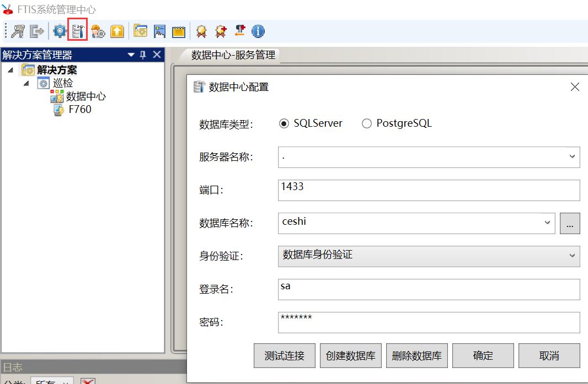This screenshot has height=384, width=588.
Task: Click the orange upload arrow icon
Action: coord(117,31)
